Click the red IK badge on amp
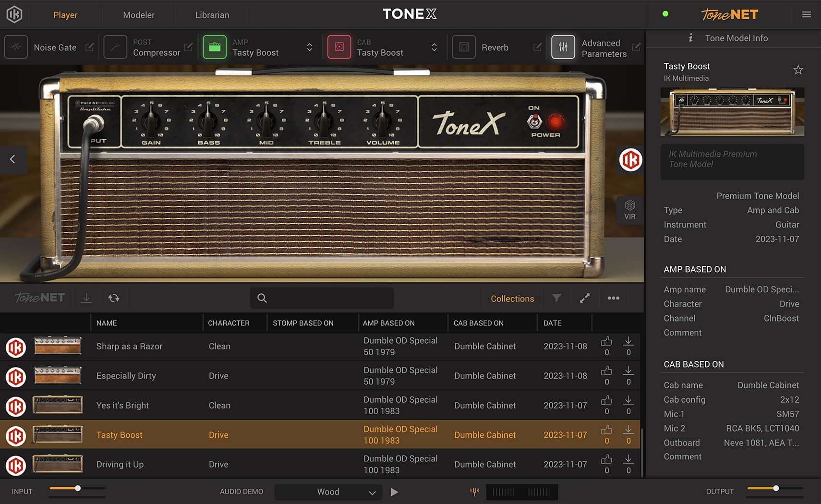Screen dimensions: 821x504 pos(630,160)
